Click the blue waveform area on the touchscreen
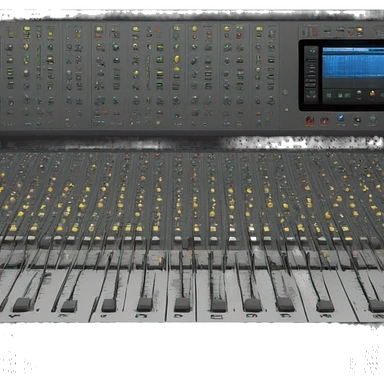Screen dimensions: 384x384 point(353,67)
